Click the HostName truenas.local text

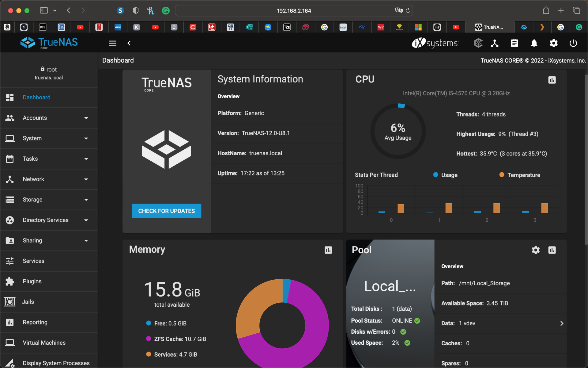click(x=250, y=153)
